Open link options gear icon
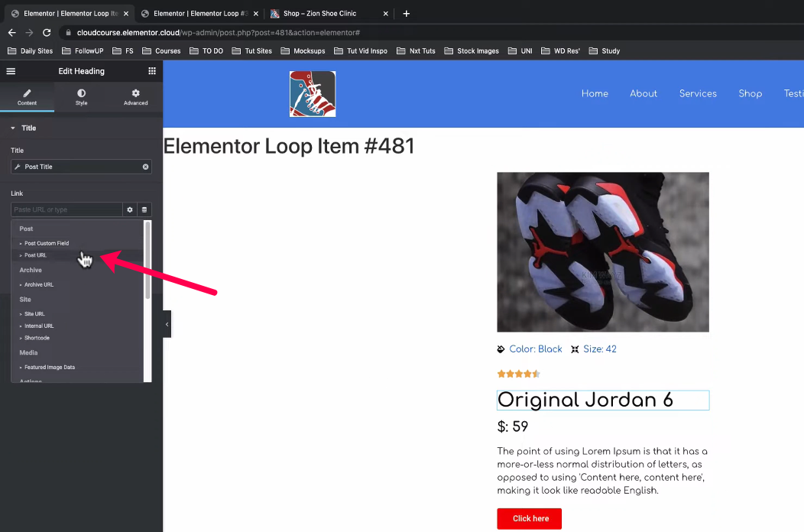 [x=130, y=210]
